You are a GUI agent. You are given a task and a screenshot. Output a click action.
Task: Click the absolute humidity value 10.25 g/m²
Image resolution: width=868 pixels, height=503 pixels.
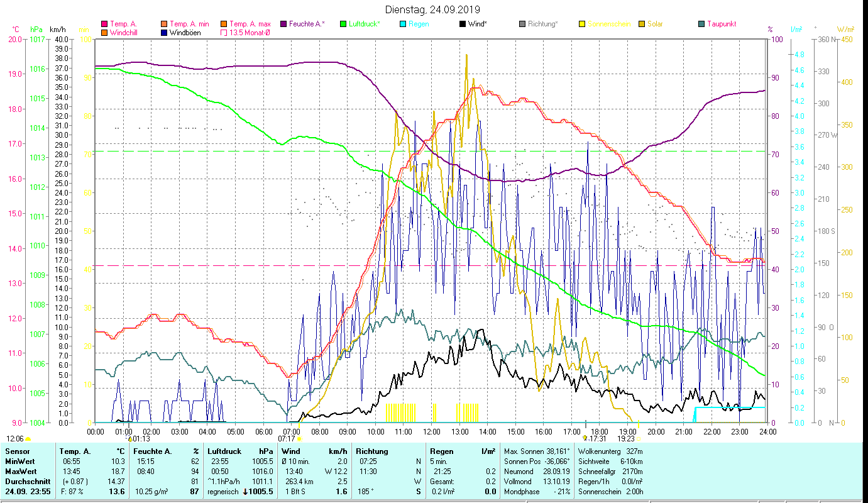153,492
